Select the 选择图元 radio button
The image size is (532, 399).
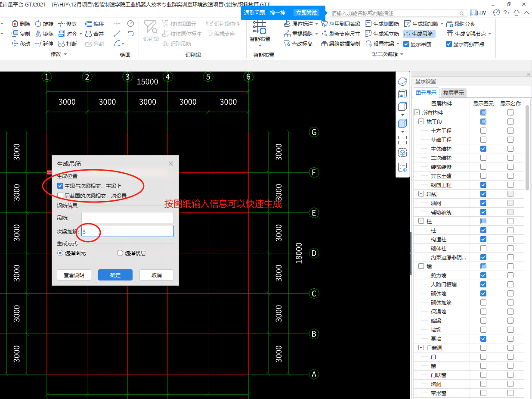60,253
